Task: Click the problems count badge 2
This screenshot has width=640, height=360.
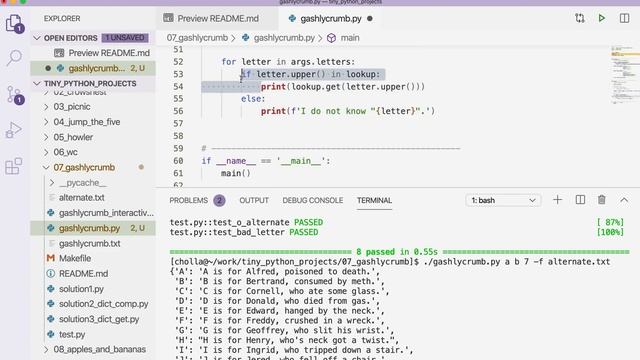Action: click(219, 200)
